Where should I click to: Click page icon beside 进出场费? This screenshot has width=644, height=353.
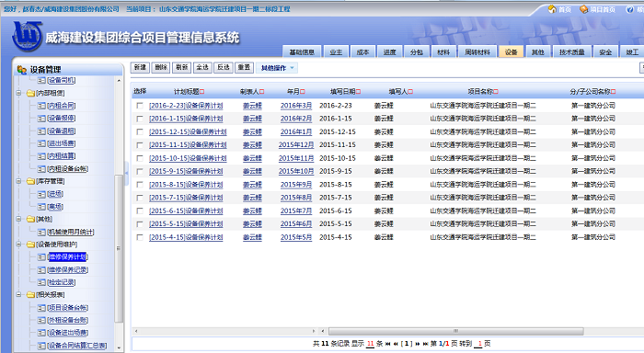(41, 143)
